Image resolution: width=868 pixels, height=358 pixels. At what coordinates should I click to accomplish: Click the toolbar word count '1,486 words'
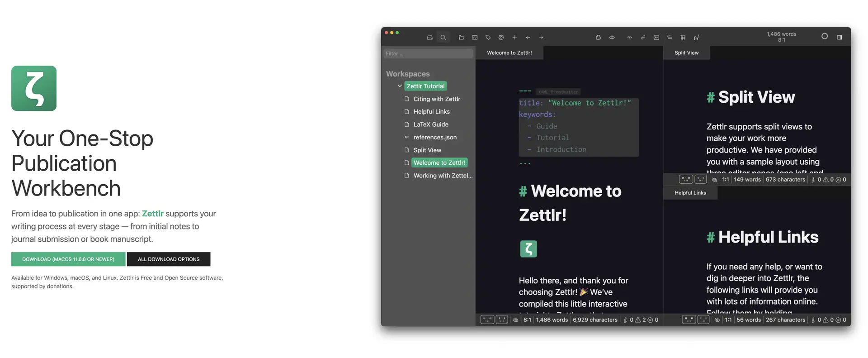pyautogui.click(x=781, y=34)
